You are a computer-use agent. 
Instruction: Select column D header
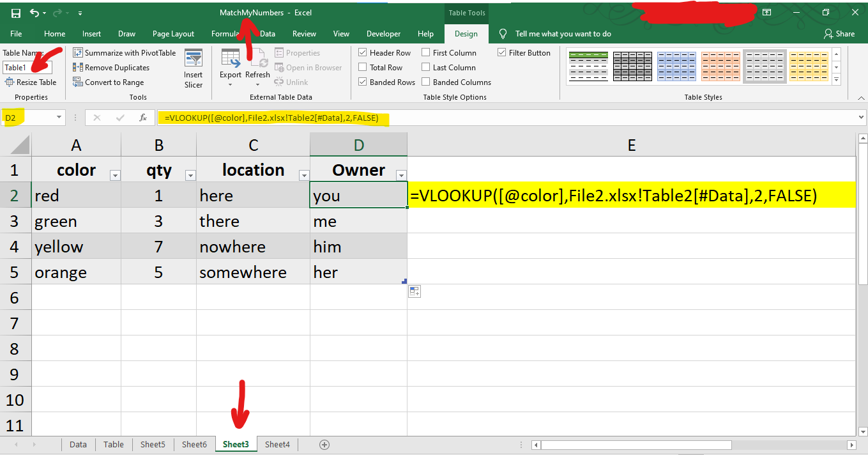coord(358,145)
